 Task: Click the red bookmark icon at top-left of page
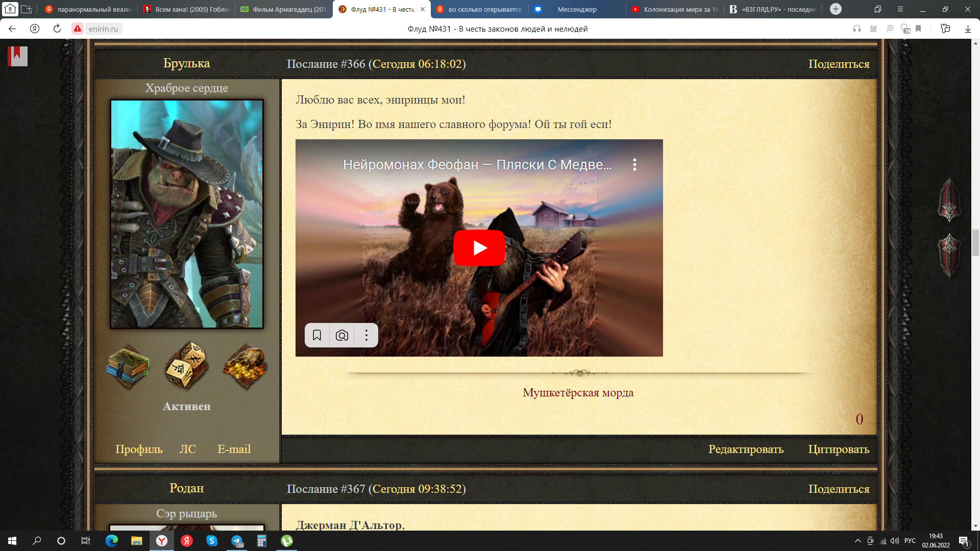(17, 56)
